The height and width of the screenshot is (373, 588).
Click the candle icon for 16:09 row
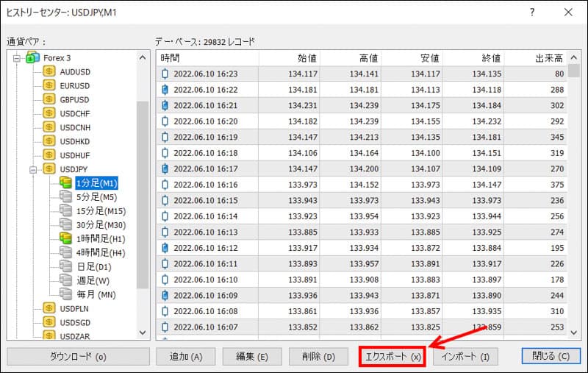click(x=165, y=295)
